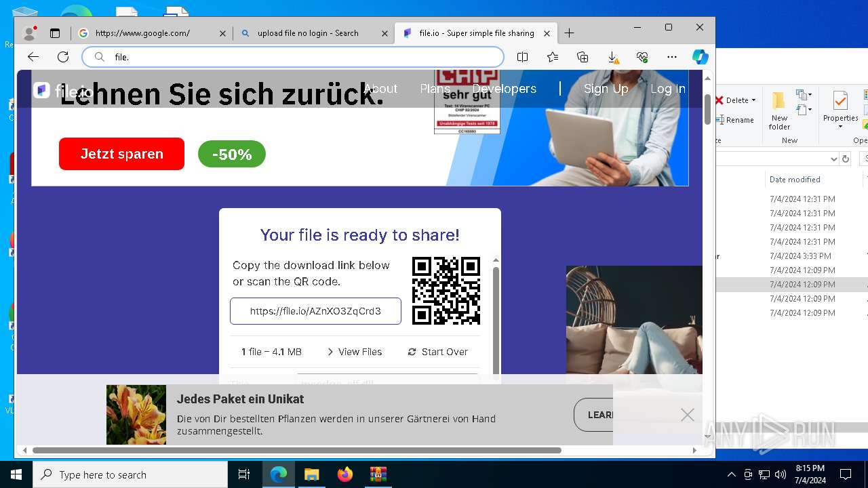Open the Copilot sidebar icon
Screen dimensions: 868x488
[701, 57]
